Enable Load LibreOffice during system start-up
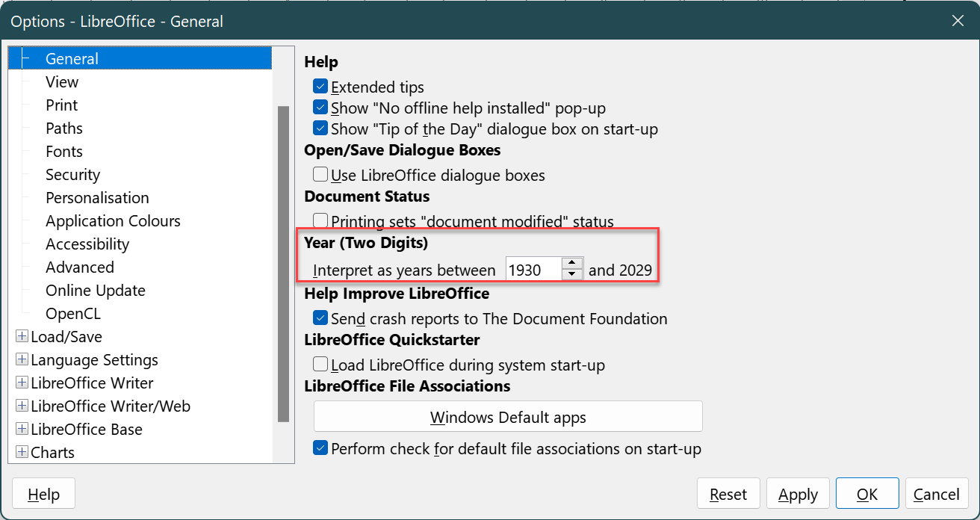Screen dimensions: 980x520 [320, 365]
